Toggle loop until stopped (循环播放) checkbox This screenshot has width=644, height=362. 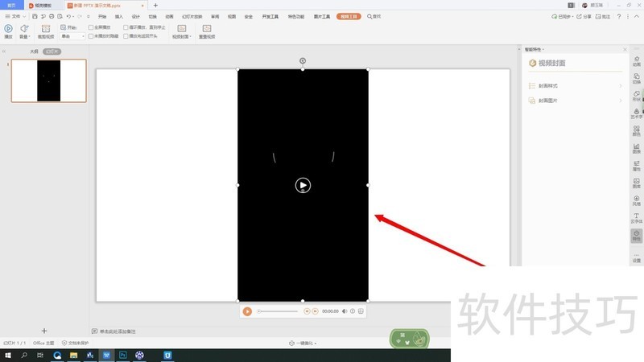tap(126, 27)
